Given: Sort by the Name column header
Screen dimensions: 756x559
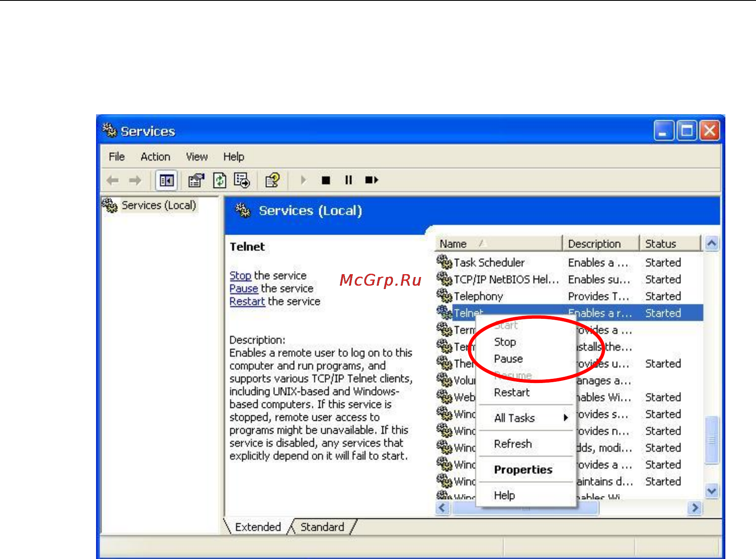Looking at the screenshot, I should pyautogui.click(x=498, y=243).
